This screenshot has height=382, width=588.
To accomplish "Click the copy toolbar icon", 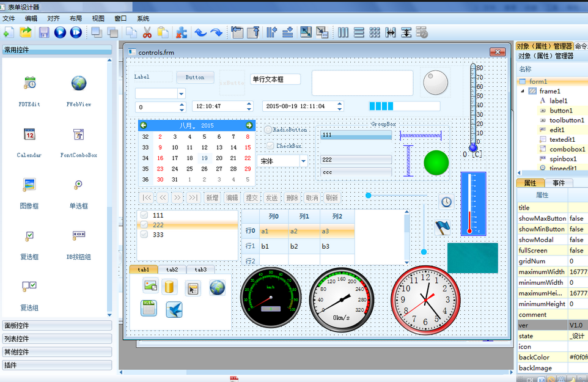I will tap(131, 32).
